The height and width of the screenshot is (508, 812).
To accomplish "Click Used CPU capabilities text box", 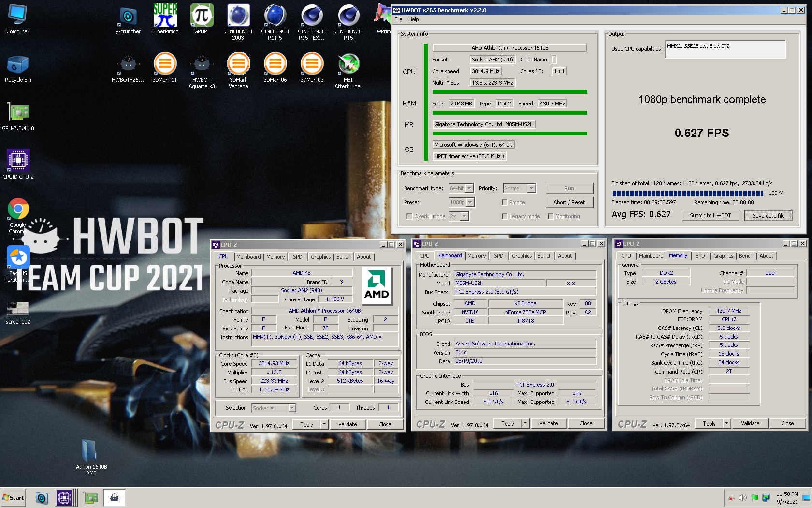I will point(725,49).
